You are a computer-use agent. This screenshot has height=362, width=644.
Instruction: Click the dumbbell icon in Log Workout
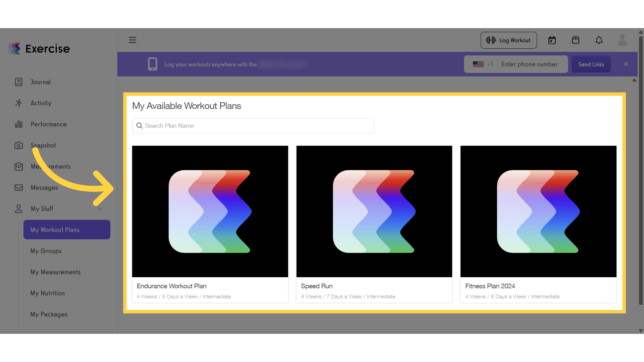[x=491, y=40]
